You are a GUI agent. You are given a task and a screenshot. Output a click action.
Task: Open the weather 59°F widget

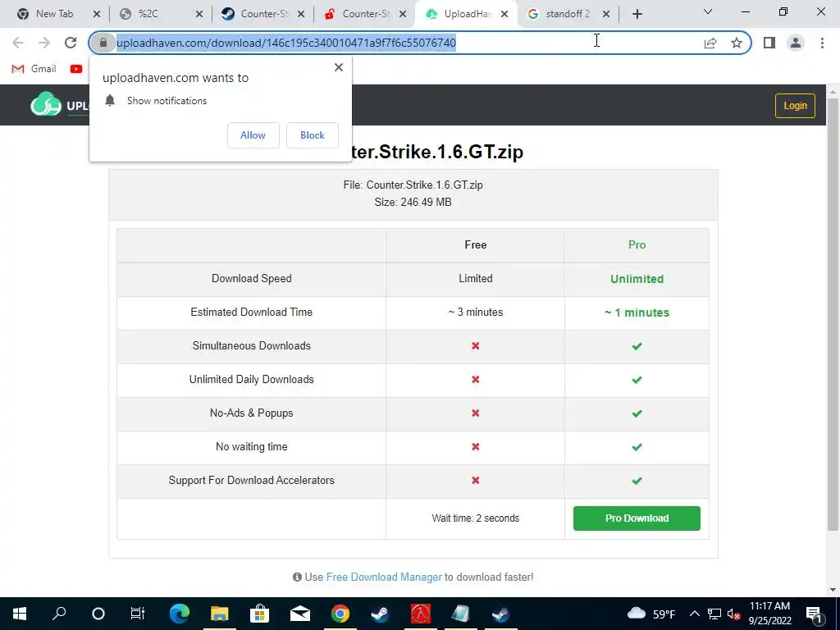pos(651,614)
